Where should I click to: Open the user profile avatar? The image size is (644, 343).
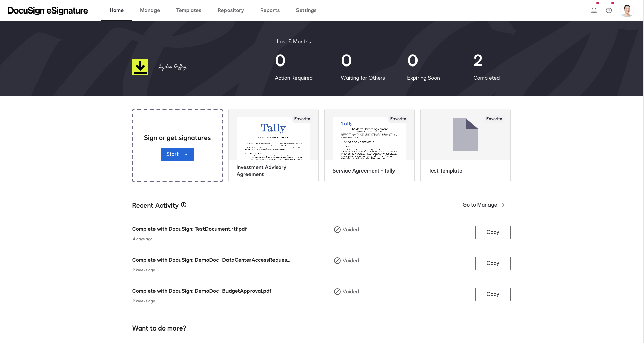point(627,10)
